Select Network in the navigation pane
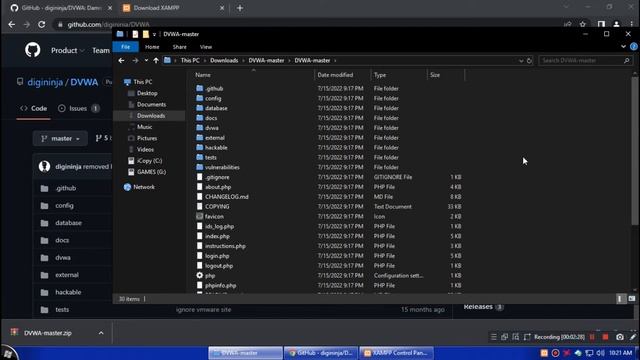The width and height of the screenshot is (640, 360). [144, 187]
